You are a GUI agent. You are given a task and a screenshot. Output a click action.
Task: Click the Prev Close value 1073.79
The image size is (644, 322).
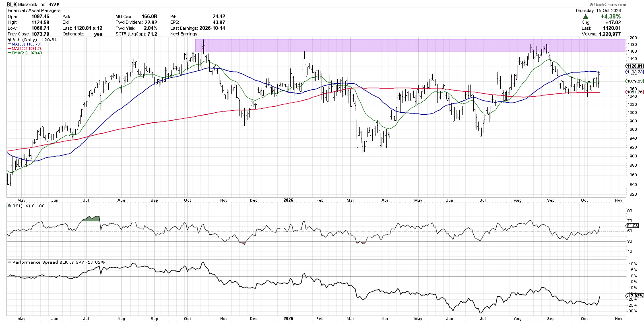pyautogui.click(x=40, y=34)
